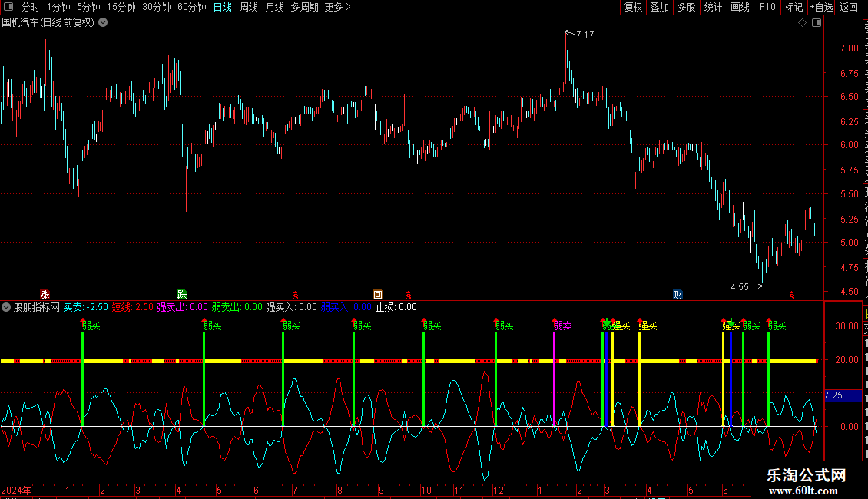Switch to 周线 weekly chart

[x=249, y=7]
